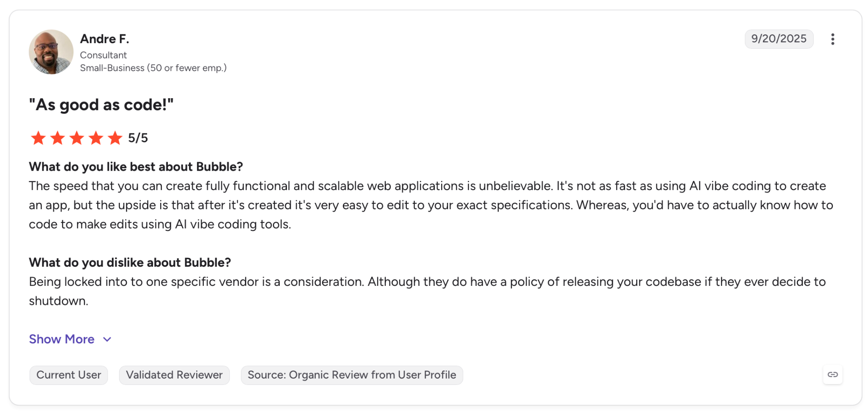Image resolution: width=868 pixels, height=412 pixels.
Task: Click the Consultant job title text
Action: pos(103,55)
